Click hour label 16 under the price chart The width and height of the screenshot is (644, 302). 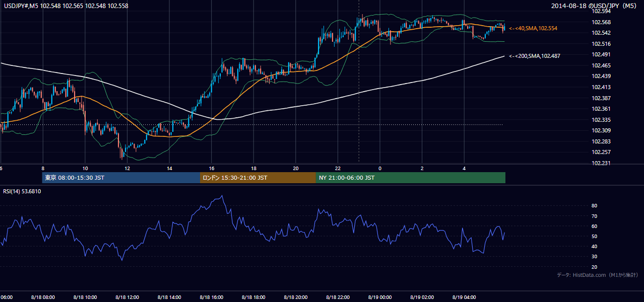coord(212,168)
